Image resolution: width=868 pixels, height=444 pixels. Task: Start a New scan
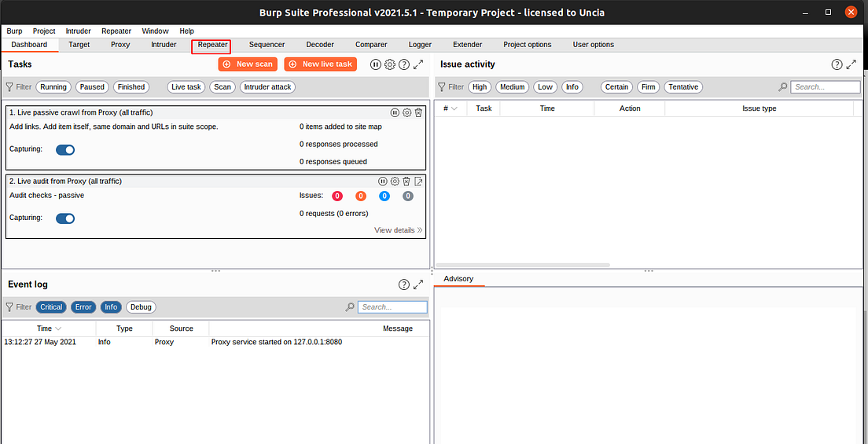tap(248, 64)
